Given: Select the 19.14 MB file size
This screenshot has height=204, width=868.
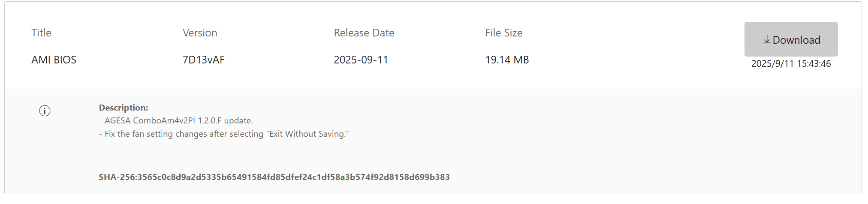Looking at the screenshot, I should tap(507, 60).
